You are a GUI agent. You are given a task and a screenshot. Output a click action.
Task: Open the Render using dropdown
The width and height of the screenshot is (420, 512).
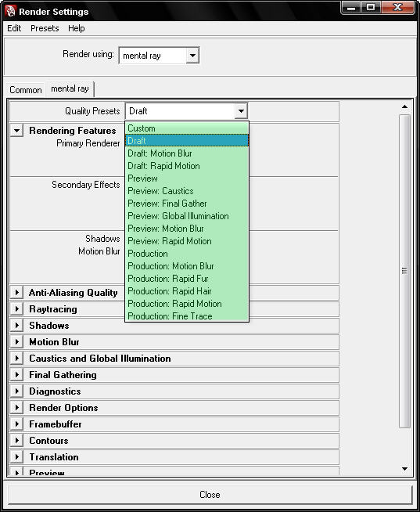[x=159, y=56]
